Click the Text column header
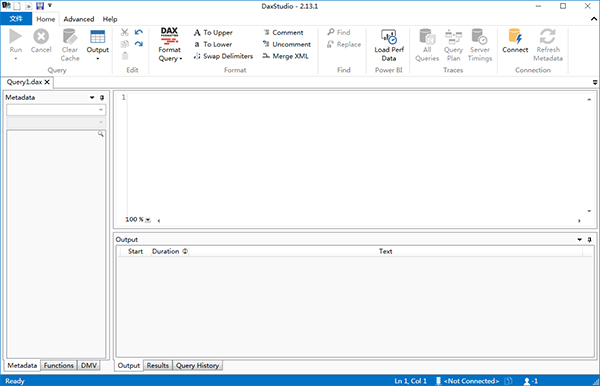Viewport: 600px width, 386px height. tap(386, 251)
